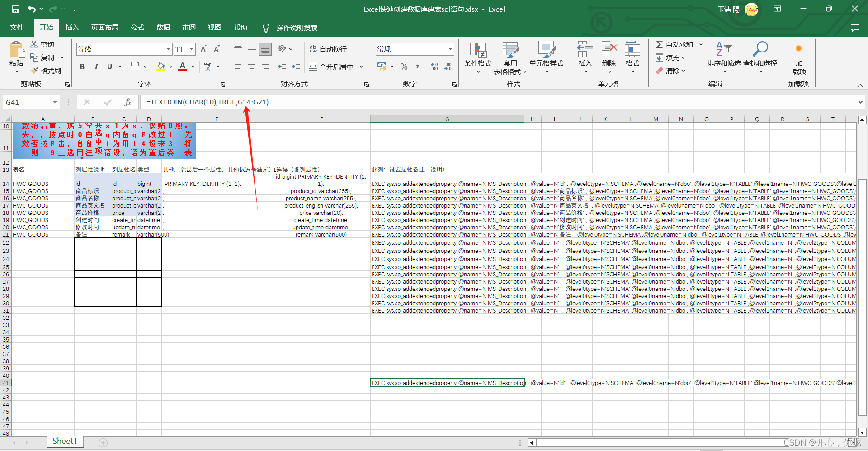
Task: Toggle align text left
Action: [x=238, y=66]
